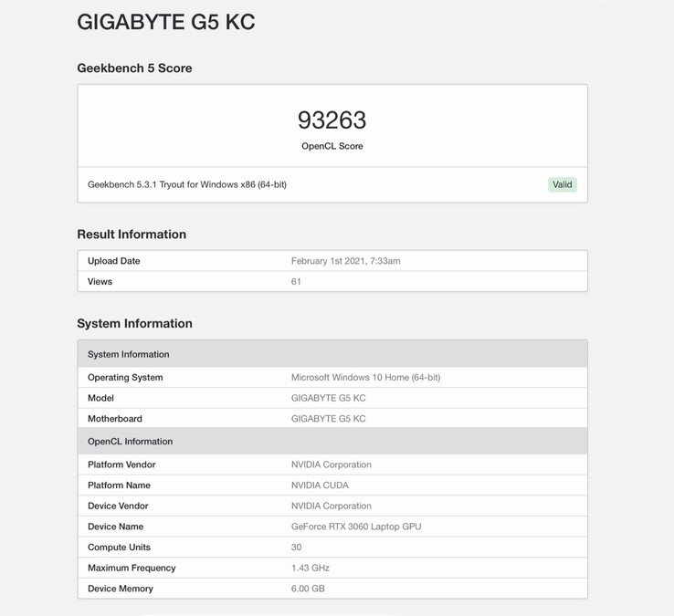Screen dimensions: 674x616
Task: Click the Geekbench 5.3.1 Tryout version text
Action: 187,184
